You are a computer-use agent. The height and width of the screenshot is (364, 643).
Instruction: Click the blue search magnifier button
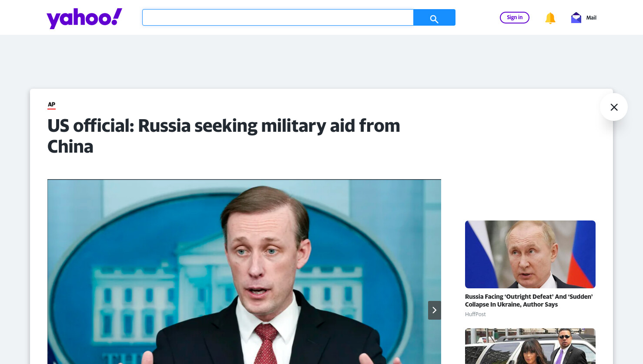click(434, 17)
